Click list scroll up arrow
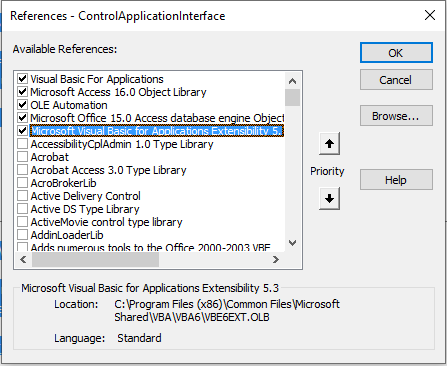The height and width of the screenshot is (366, 447). point(292,81)
